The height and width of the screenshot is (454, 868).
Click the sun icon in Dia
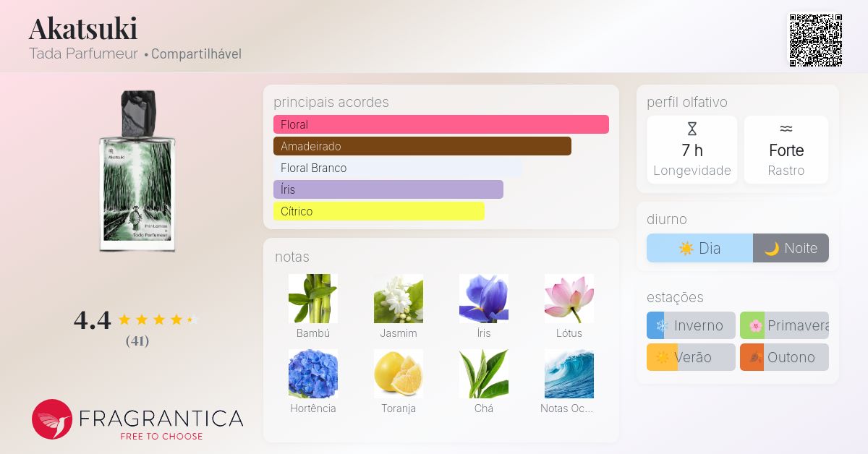coord(686,248)
